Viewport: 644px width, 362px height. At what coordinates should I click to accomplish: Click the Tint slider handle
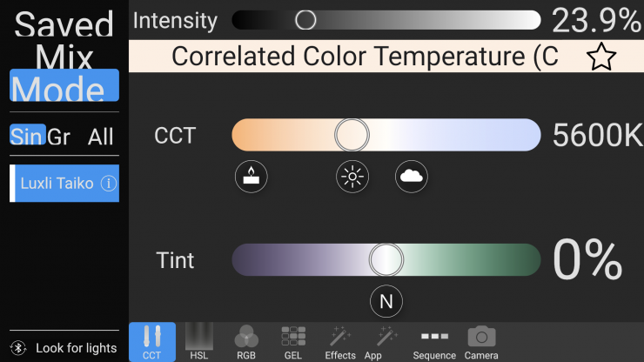click(386, 258)
